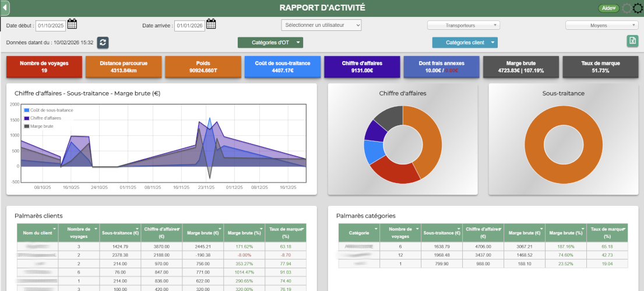Viewport: 644px width, 291px height.
Task: Open settings via the dark gear icon
Action: click(638, 8)
